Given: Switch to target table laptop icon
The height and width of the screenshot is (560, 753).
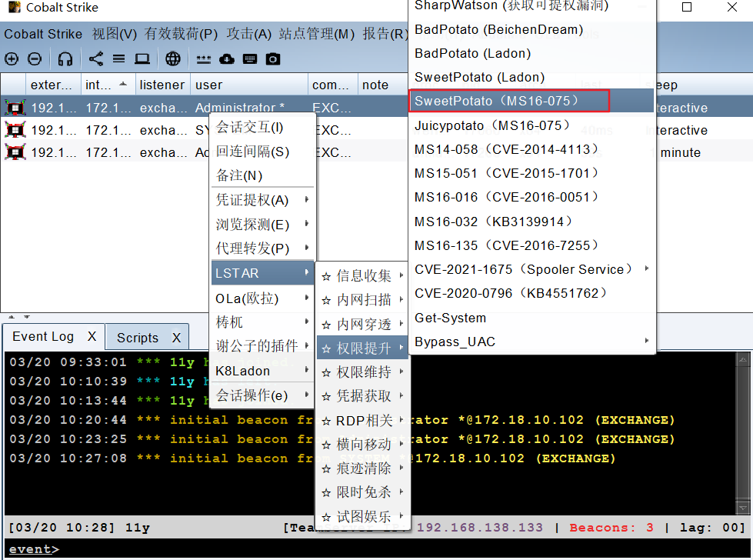Looking at the screenshot, I should point(142,59).
